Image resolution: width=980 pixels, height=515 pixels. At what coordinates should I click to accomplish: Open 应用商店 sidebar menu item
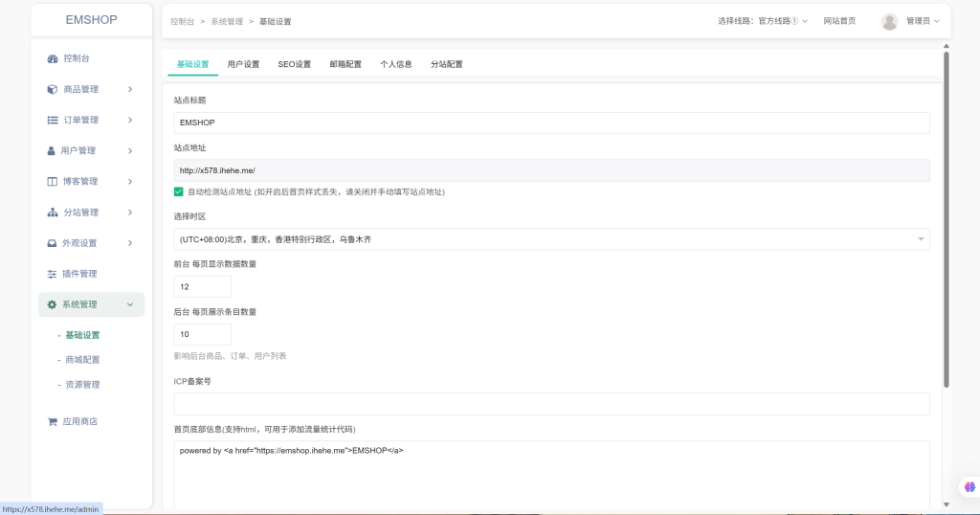click(x=91, y=421)
